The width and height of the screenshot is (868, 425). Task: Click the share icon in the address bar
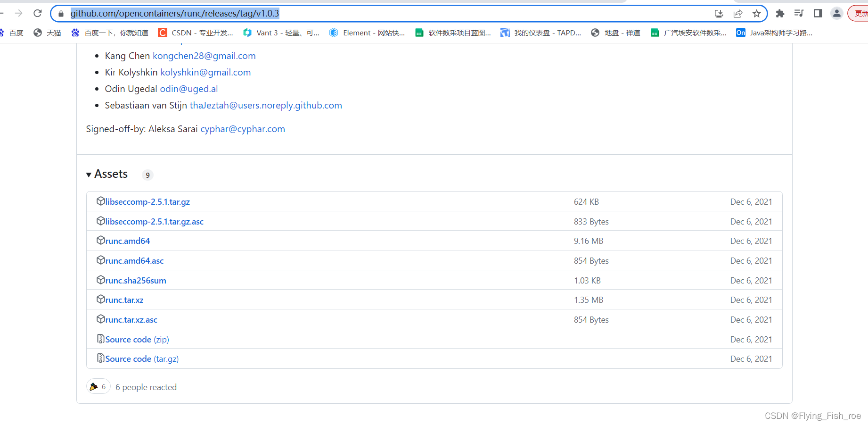(737, 13)
